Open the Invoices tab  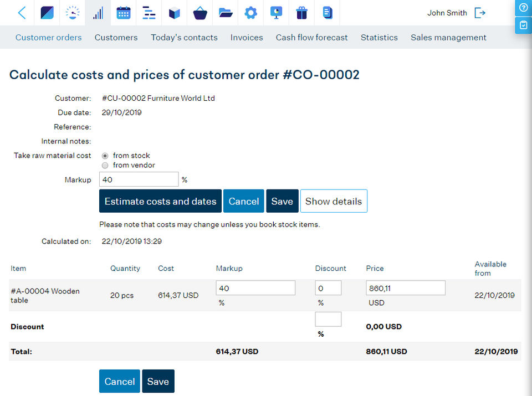tap(247, 38)
